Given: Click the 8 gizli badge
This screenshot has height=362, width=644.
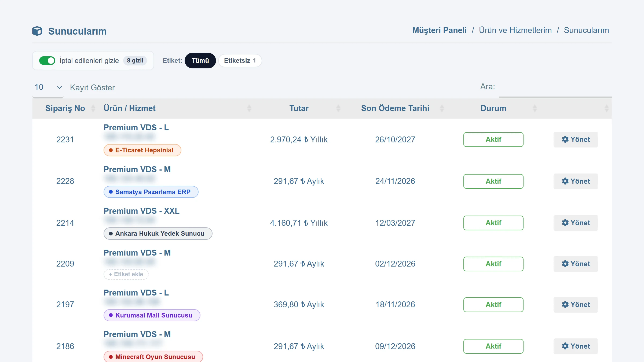Looking at the screenshot, I should pos(135,61).
